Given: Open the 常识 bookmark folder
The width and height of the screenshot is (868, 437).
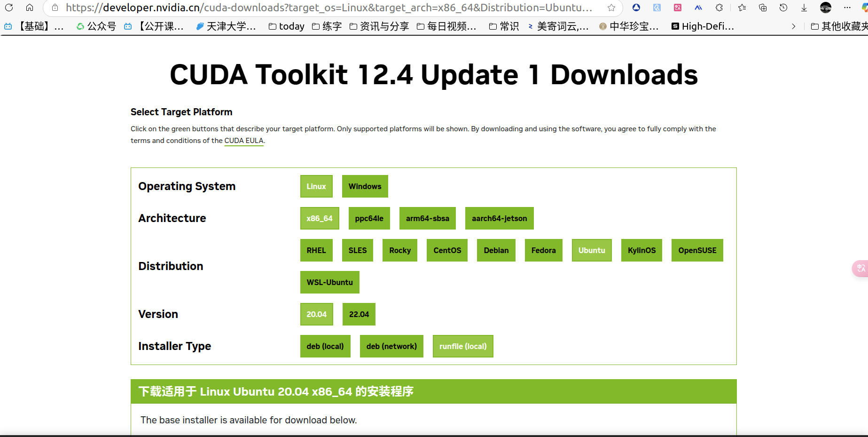Looking at the screenshot, I should point(504,26).
